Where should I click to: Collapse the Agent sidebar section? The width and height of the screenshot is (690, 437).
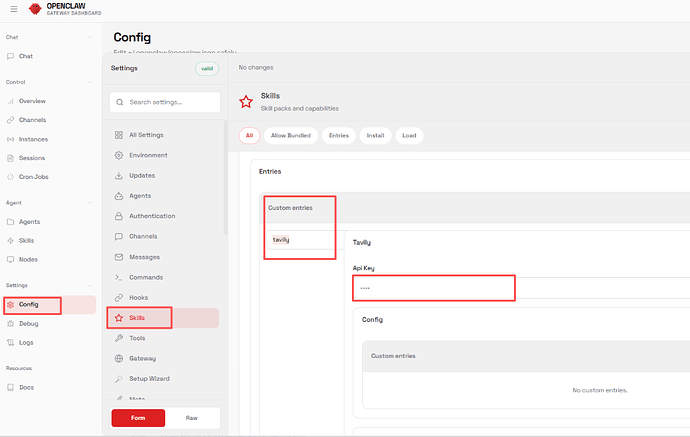coord(90,203)
